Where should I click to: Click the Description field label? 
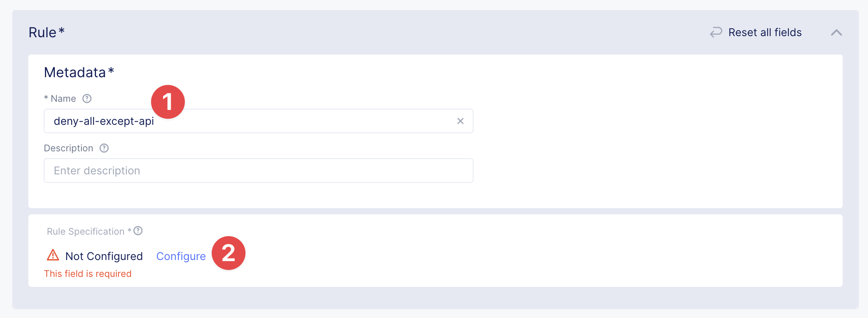[x=68, y=148]
